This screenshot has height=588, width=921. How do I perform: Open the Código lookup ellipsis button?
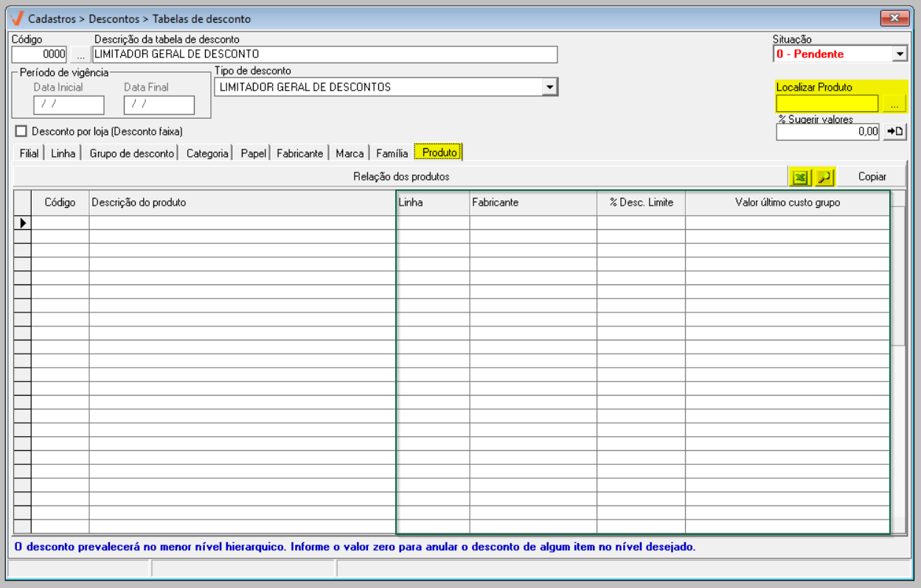pyautogui.click(x=80, y=55)
